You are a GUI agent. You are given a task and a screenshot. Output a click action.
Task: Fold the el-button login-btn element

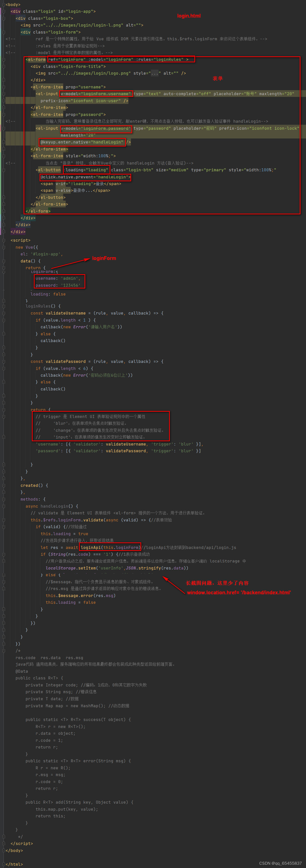point(3,170)
